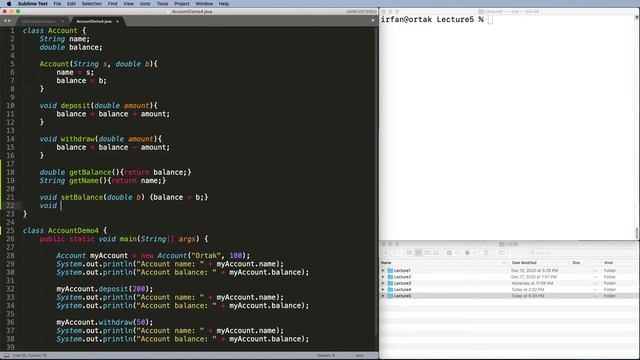Image resolution: width=640 pixels, height=360 pixels.
Task: Close the AccountDemo4.java tab
Action: pos(117,21)
